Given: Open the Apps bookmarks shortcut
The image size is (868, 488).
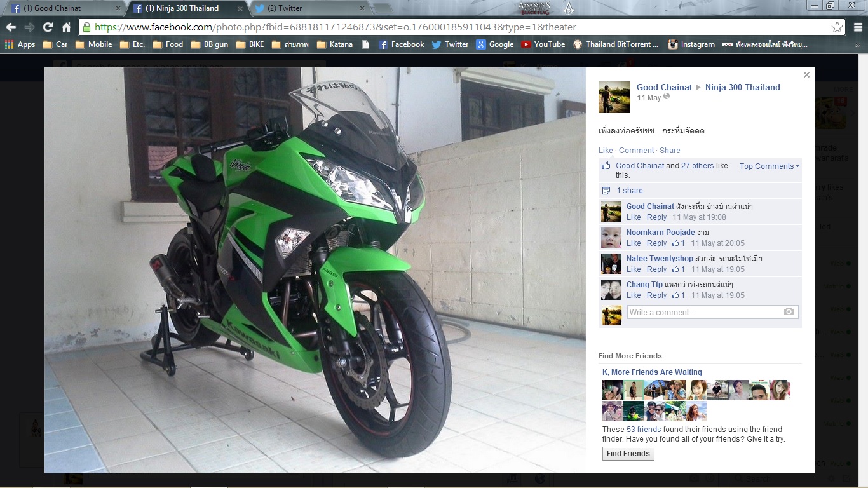Looking at the screenshot, I should [20, 44].
